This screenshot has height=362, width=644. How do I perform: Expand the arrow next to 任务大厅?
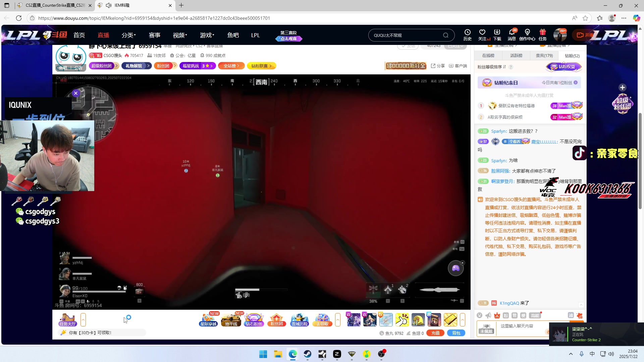pyautogui.click(x=83, y=320)
